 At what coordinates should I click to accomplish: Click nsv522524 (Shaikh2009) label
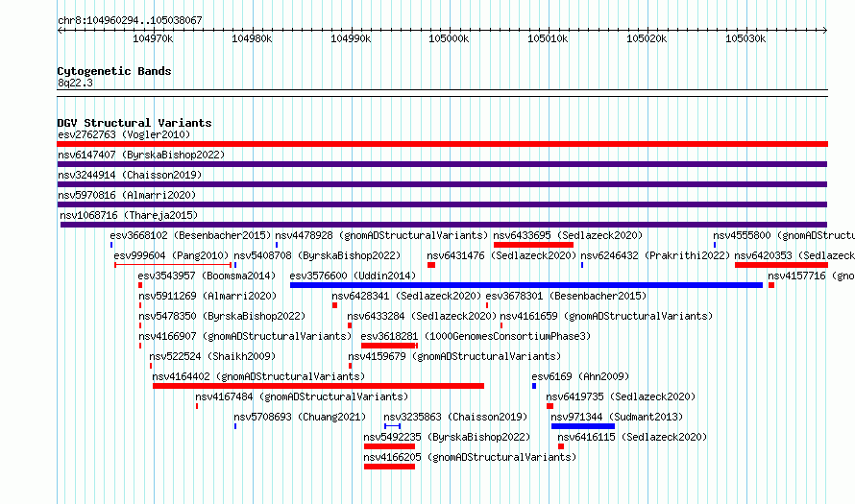[212, 356]
